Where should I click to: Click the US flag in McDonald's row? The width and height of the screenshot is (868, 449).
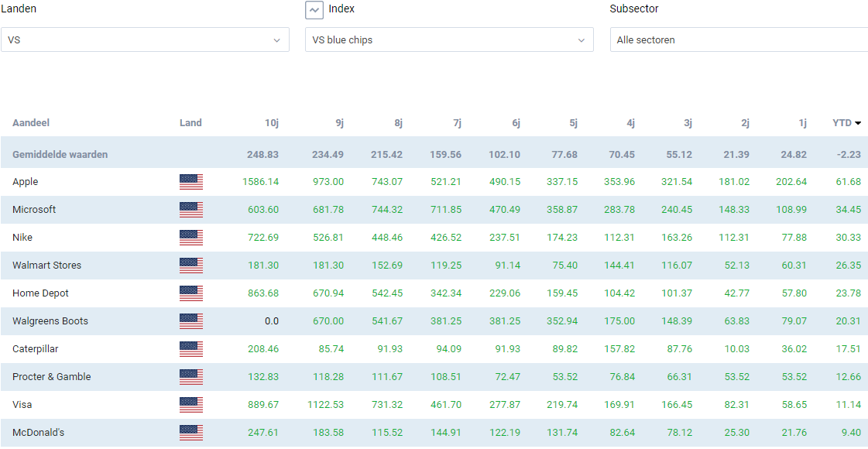[191, 433]
